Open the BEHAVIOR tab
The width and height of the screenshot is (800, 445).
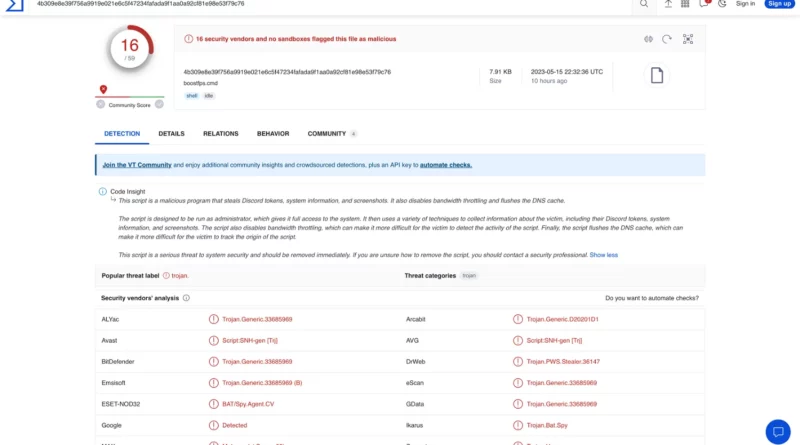pos(273,134)
